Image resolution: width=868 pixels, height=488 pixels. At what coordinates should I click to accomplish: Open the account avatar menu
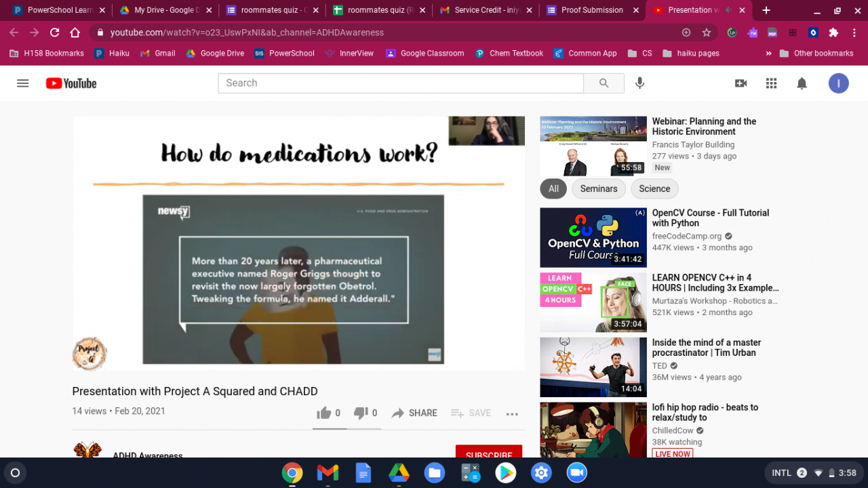coord(839,83)
